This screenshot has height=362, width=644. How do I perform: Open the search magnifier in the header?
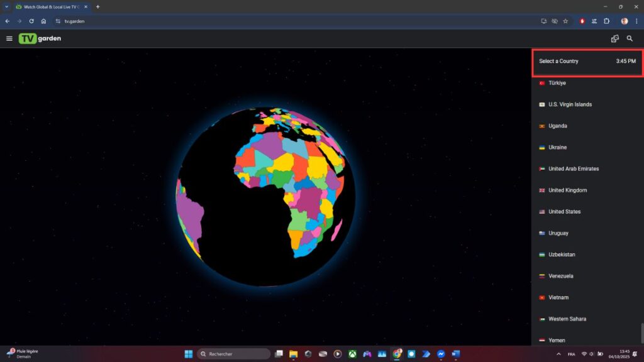point(630,38)
